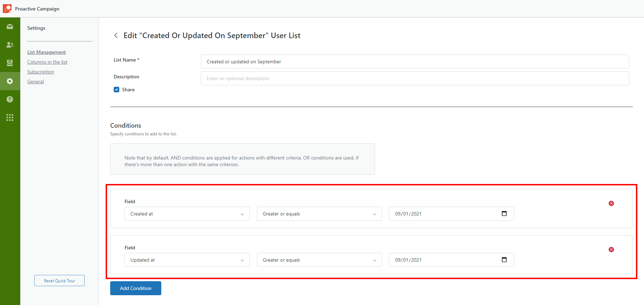Screen dimensions: 644x305
Task: Open the user lists sidebar icon
Action: coord(10,45)
